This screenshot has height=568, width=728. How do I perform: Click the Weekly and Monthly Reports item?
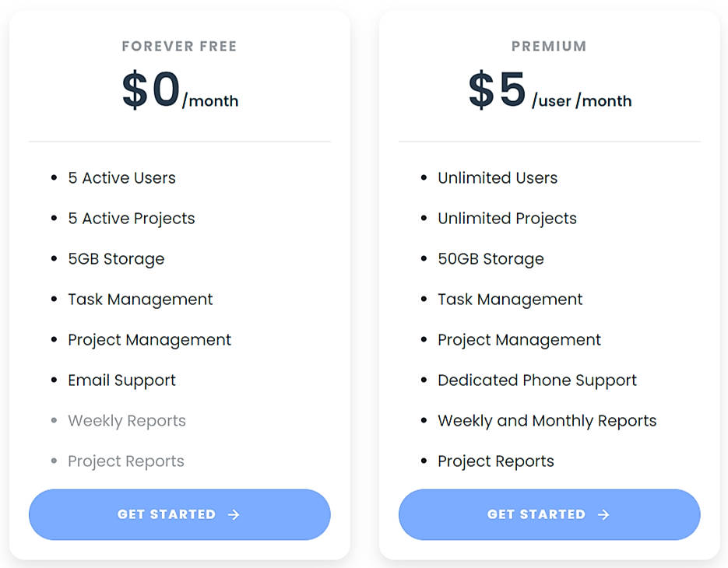pyautogui.click(x=547, y=420)
